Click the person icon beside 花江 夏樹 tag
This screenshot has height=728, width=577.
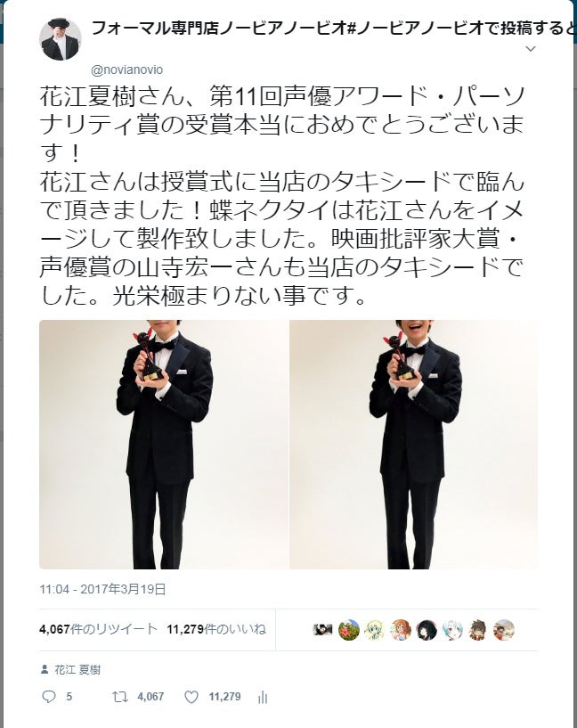(x=45, y=669)
